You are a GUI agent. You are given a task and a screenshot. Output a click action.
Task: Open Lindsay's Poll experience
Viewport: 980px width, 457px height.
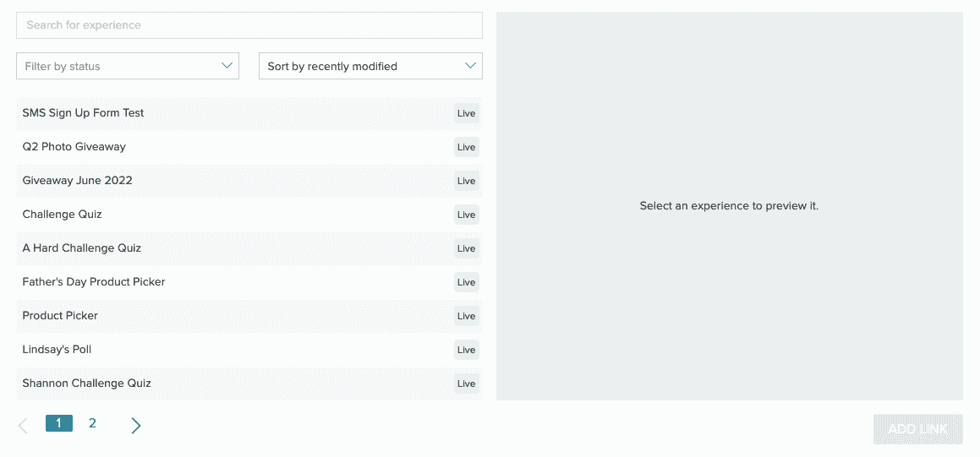[x=57, y=350]
